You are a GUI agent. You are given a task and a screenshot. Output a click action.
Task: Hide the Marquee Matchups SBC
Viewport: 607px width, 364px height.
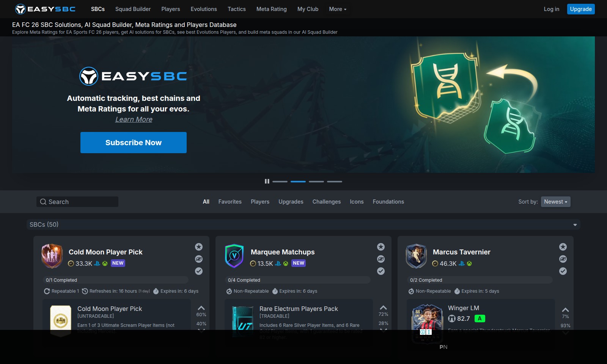point(381,259)
